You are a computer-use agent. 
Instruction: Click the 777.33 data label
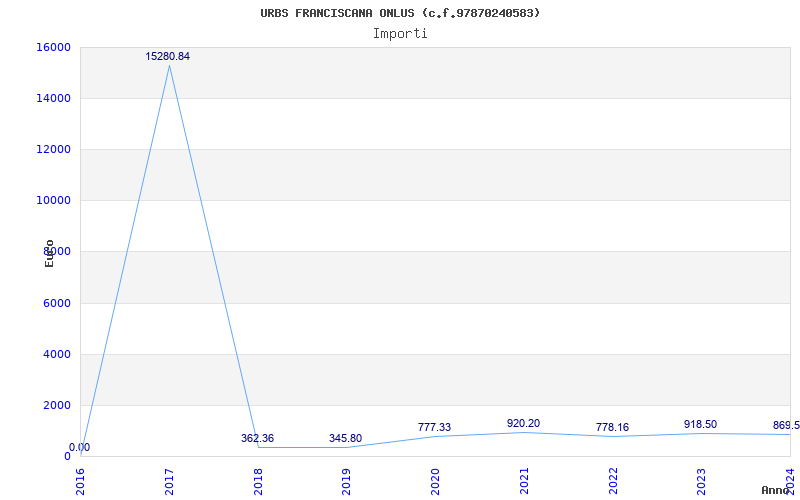coord(434,427)
